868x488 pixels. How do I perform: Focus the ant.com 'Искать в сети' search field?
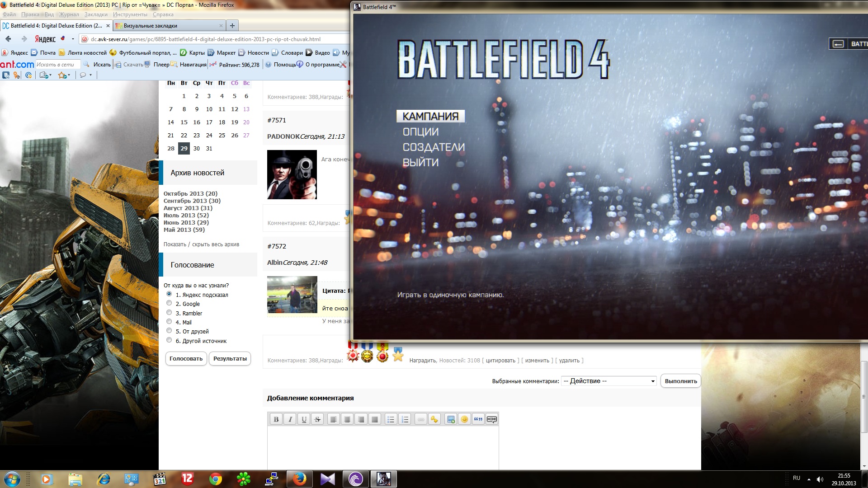(58, 65)
